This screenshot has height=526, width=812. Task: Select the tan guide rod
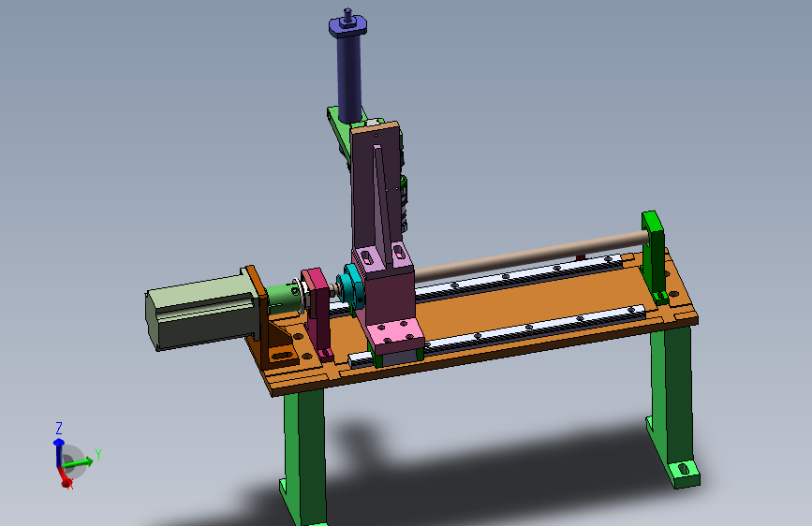click(531, 256)
